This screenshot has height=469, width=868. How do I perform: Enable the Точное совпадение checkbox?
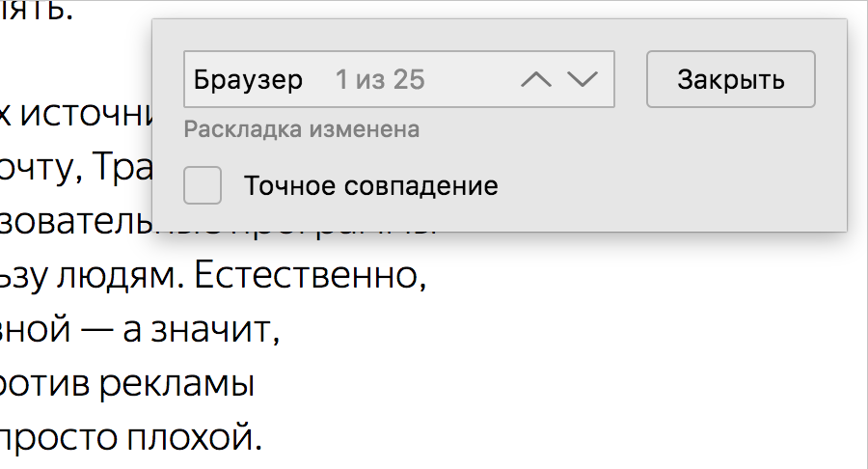pyautogui.click(x=203, y=185)
